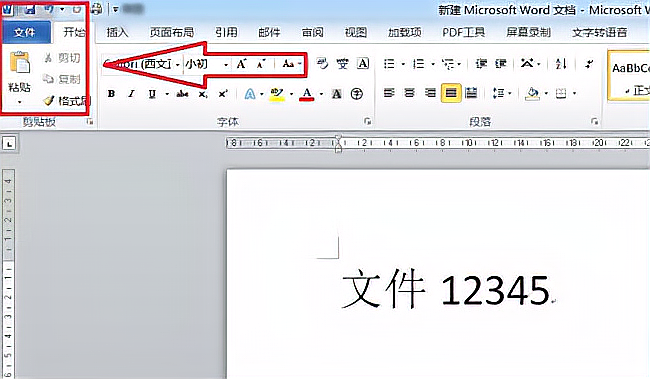The image size is (650, 379).
Task: Insert enclosed character with circled 字 icon
Action: tap(357, 94)
